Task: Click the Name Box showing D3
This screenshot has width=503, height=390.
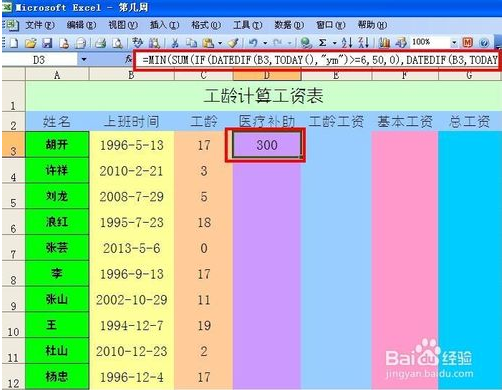Action: tap(39, 60)
